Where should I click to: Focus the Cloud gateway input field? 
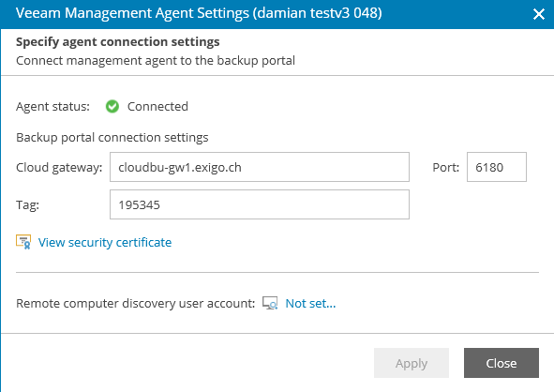click(260, 167)
